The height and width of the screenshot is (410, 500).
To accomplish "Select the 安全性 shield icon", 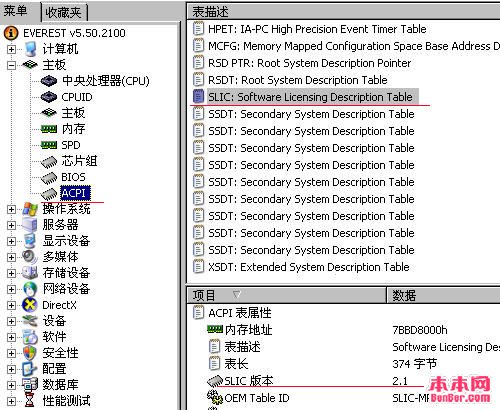I will [x=30, y=353].
